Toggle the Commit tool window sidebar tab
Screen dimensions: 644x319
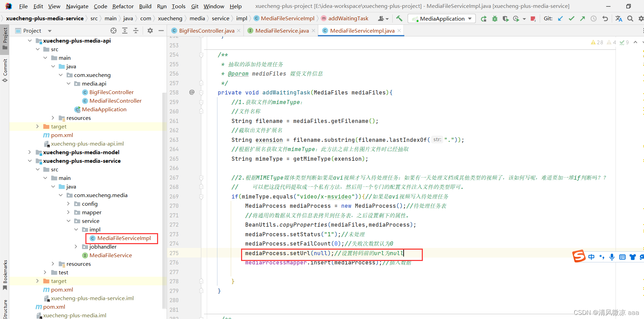[x=5, y=70]
